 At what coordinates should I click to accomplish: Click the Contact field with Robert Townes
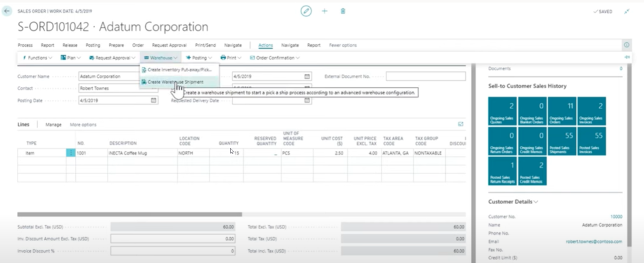click(x=118, y=88)
